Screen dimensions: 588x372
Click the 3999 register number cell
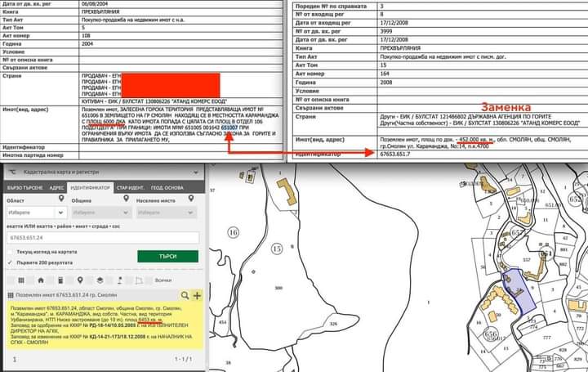[x=483, y=31]
